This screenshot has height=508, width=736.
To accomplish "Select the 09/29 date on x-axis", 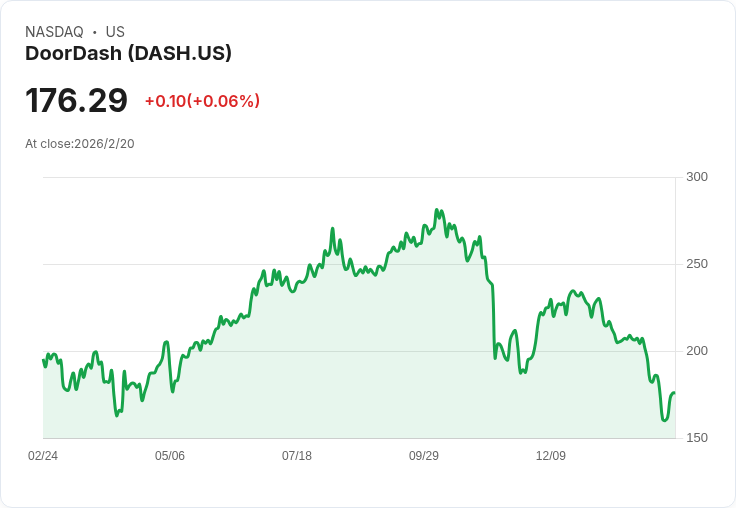I will coord(424,456).
